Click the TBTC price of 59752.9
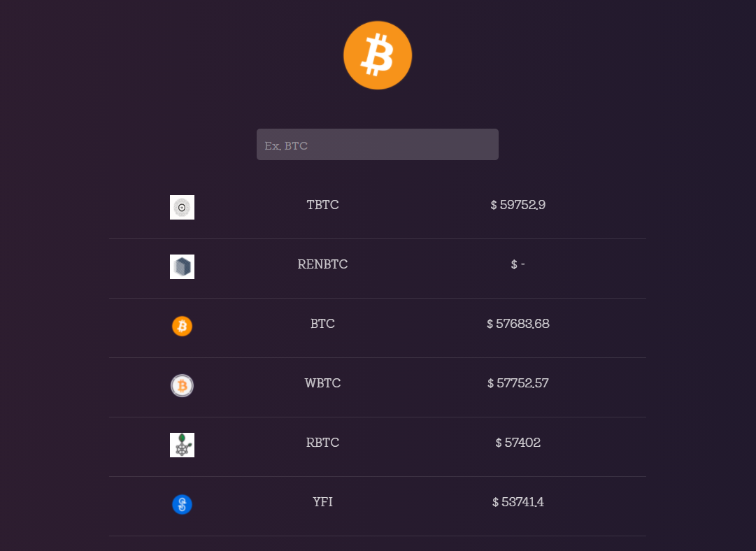The height and width of the screenshot is (551, 756). [x=518, y=205]
